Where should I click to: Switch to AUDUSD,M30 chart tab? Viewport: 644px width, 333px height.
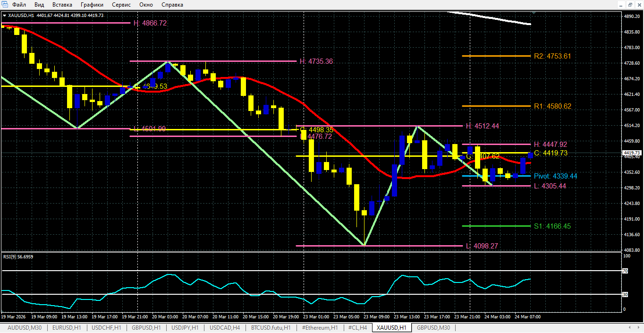(25, 328)
